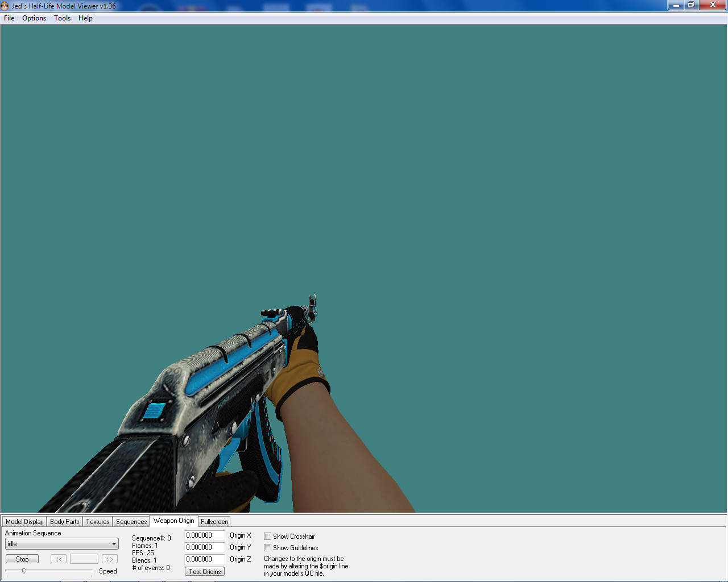Minimize the Model Viewer window
Image resolution: width=728 pixels, height=582 pixels.
click(676, 5)
